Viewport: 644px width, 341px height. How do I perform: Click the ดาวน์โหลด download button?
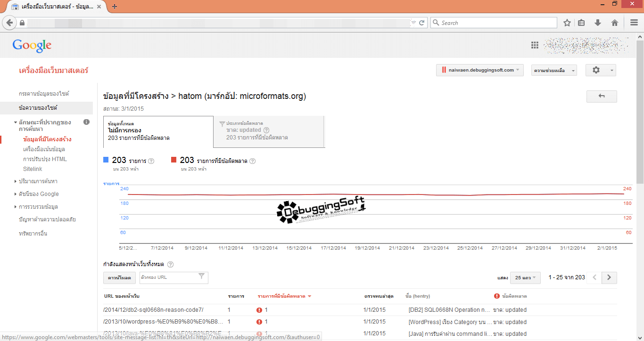pos(120,278)
